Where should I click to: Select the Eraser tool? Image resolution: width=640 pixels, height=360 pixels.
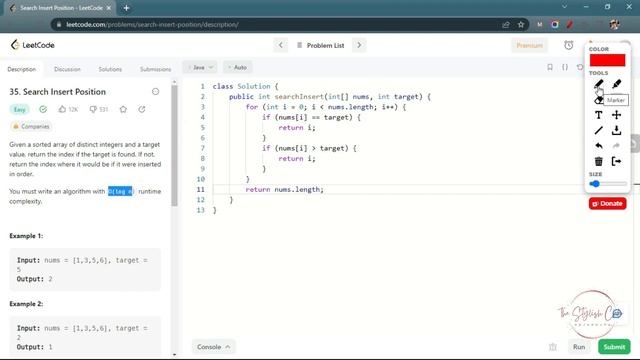598,100
